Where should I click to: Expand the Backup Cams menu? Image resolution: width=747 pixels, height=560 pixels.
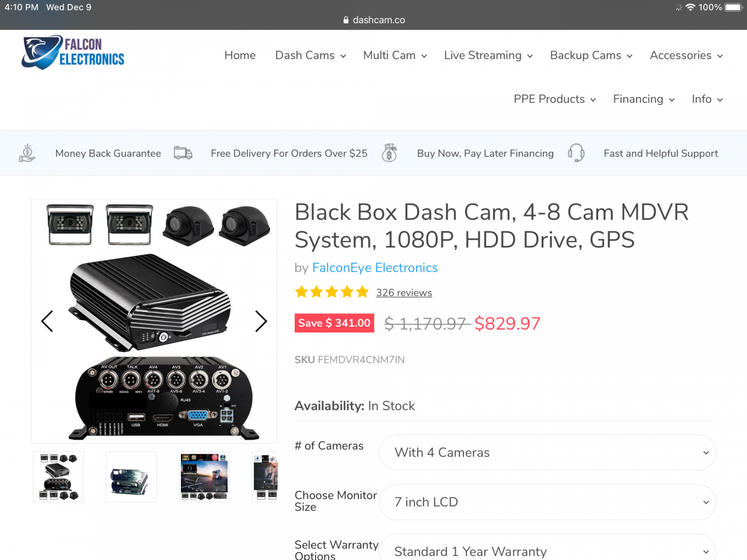click(x=591, y=55)
